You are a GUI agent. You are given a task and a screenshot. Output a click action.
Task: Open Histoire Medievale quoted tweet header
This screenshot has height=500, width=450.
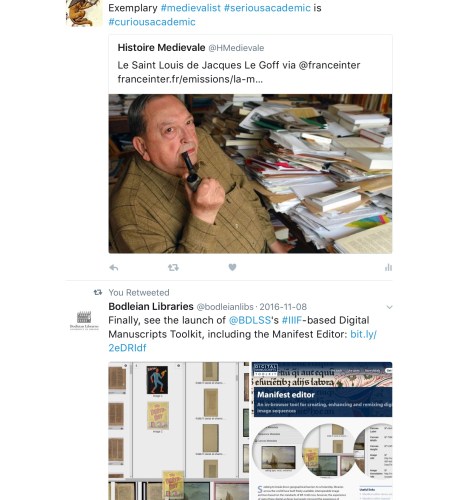pos(191,48)
